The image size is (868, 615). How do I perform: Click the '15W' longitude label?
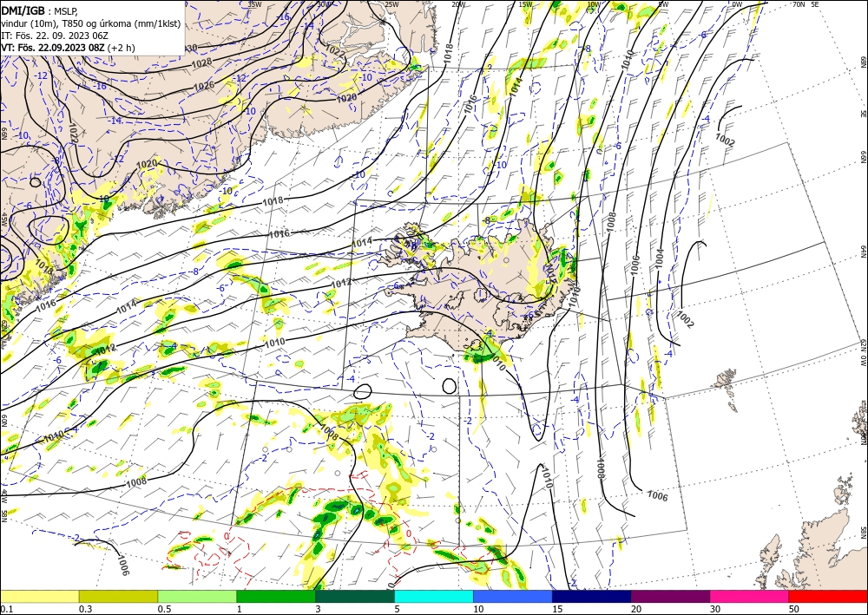(525, 4)
